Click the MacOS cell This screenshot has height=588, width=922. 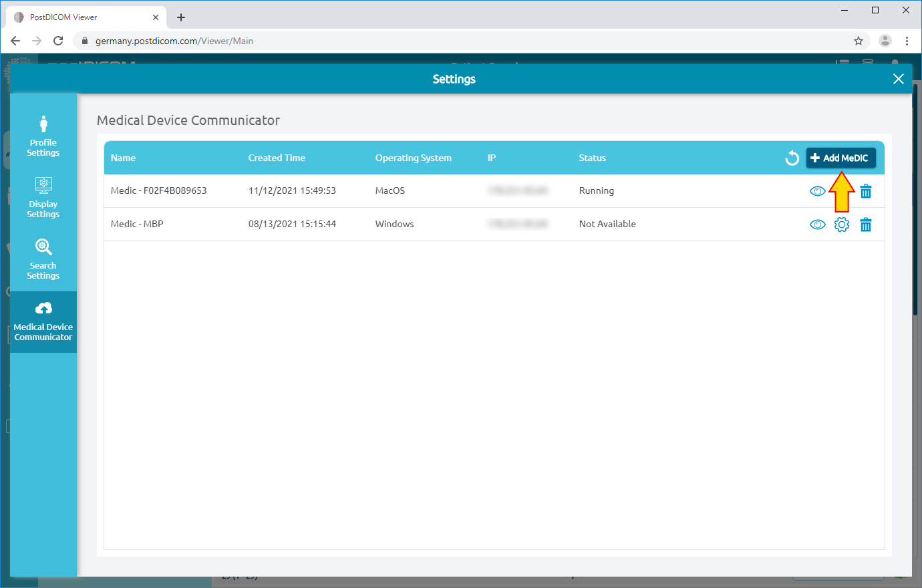pyautogui.click(x=390, y=190)
